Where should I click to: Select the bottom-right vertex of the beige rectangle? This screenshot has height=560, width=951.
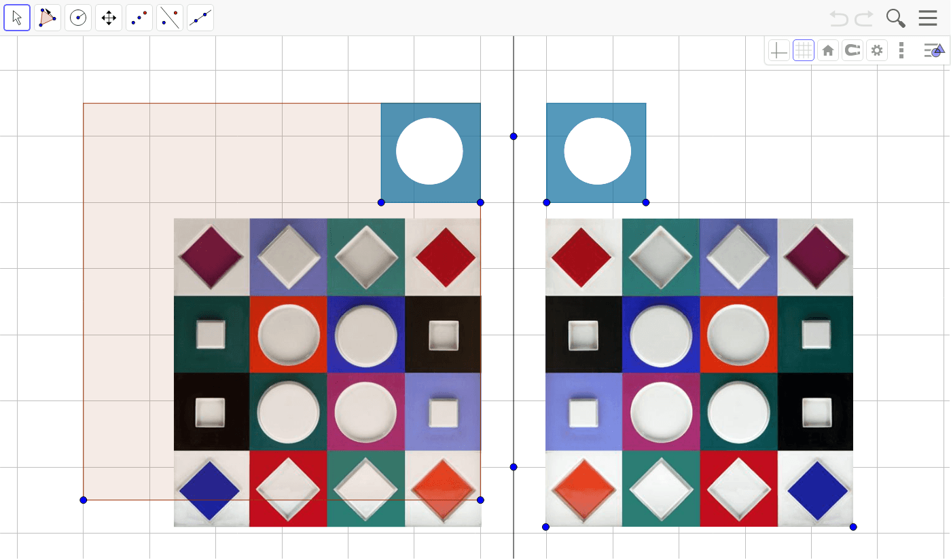[x=480, y=500]
